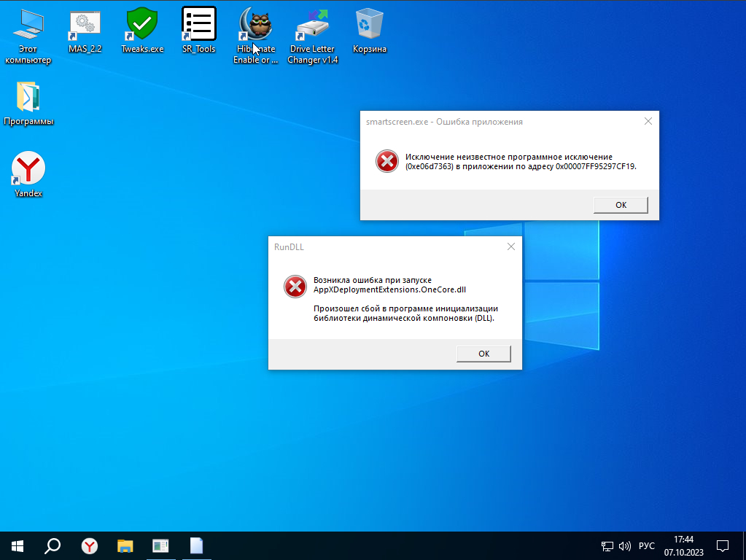Open the Этот компьютер desktop icon
Image resolution: width=746 pixels, height=560 pixels.
[28, 36]
